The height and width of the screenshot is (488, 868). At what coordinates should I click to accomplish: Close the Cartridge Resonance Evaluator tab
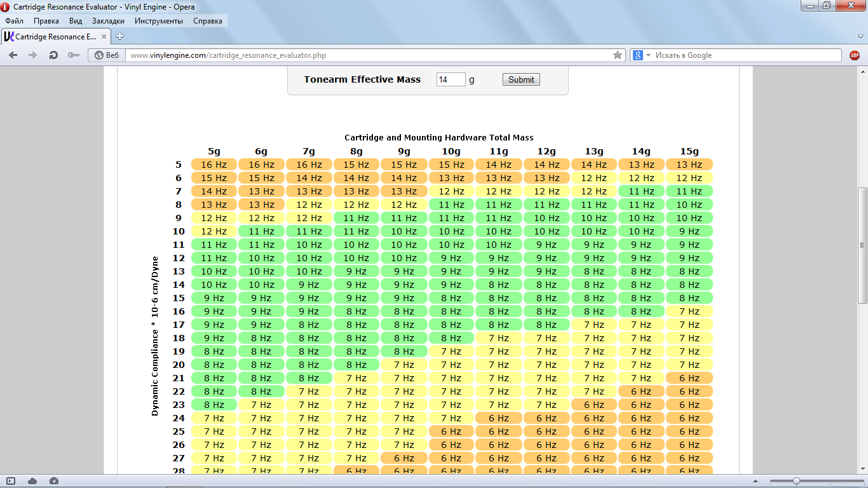click(x=104, y=36)
